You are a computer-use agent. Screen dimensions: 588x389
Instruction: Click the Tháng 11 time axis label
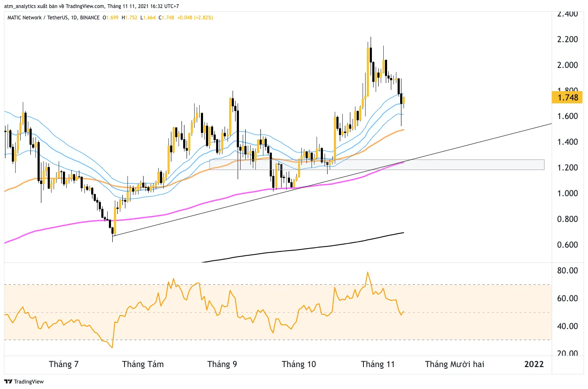[378, 365]
